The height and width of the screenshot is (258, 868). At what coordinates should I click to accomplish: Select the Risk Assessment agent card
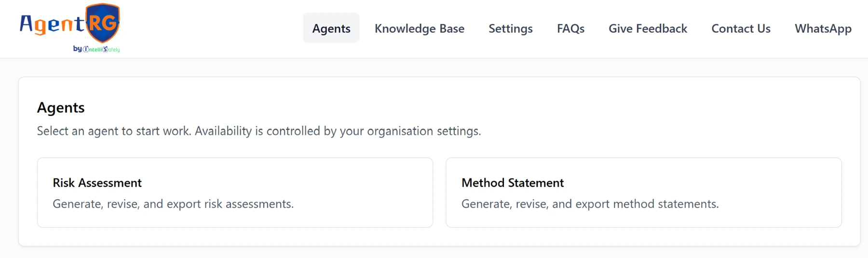(235, 193)
